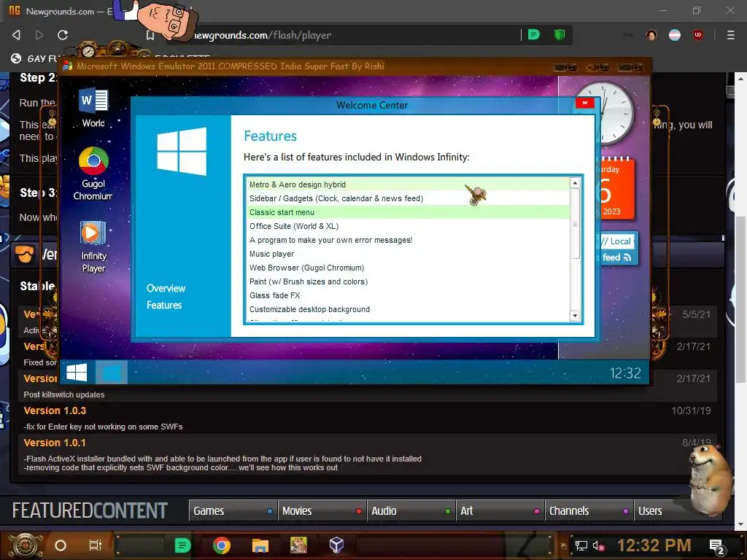Image resolution: width=747 pixels, height=560 pixels.
Task: Click the emulator taskbar clock 12:32
Action: [x=625, y=373]
